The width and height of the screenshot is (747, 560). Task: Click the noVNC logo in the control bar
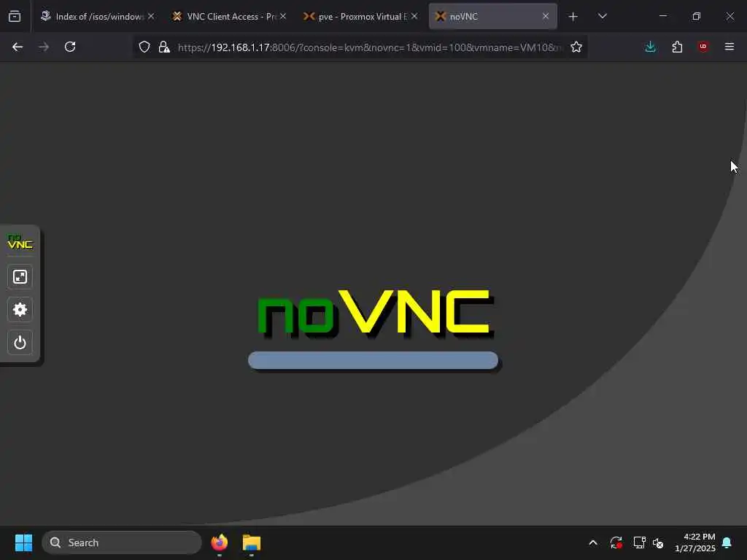pyautogui.click(x=20, y=242)
